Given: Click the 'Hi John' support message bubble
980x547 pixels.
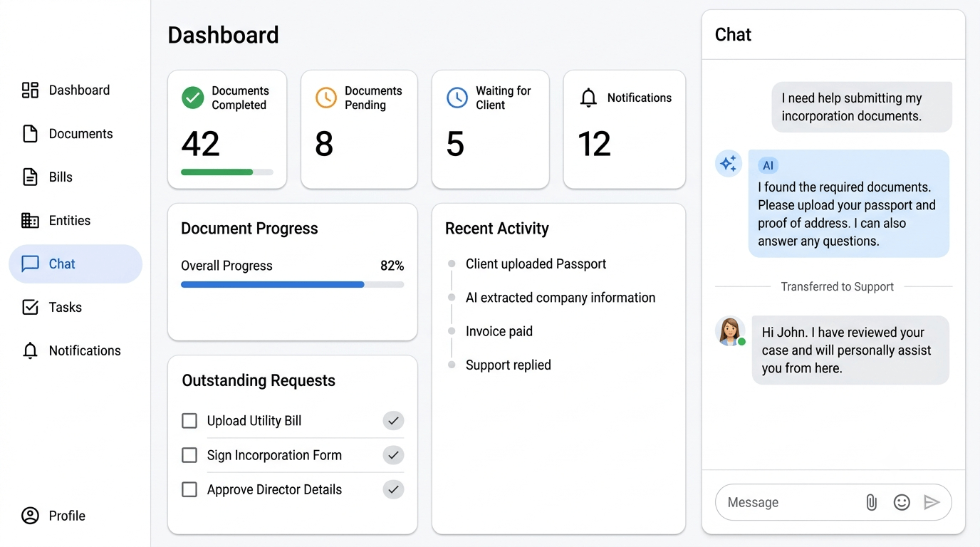Looking at the screenshot, I should (x=850, y=350).
